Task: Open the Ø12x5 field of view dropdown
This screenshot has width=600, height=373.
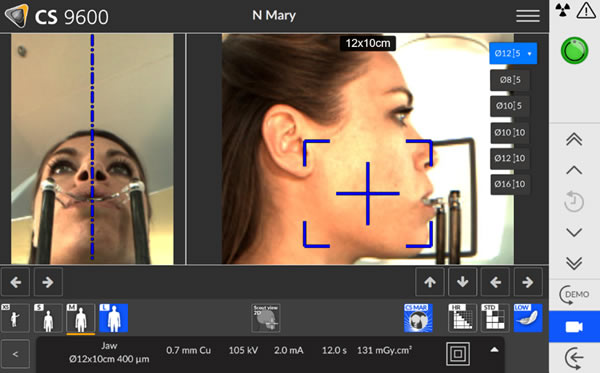Action: [x=513, y=53]
